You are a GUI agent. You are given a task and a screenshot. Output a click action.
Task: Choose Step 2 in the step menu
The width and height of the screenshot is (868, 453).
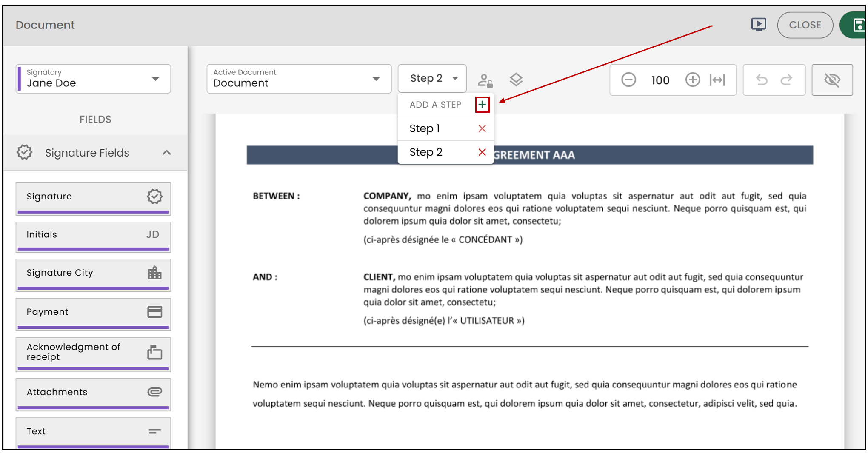pos(426,152)
